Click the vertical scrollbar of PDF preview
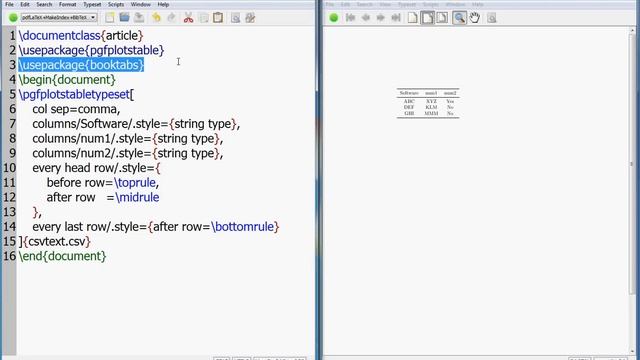The width and height of the screenshot is (640, 360). click(632, 163)
